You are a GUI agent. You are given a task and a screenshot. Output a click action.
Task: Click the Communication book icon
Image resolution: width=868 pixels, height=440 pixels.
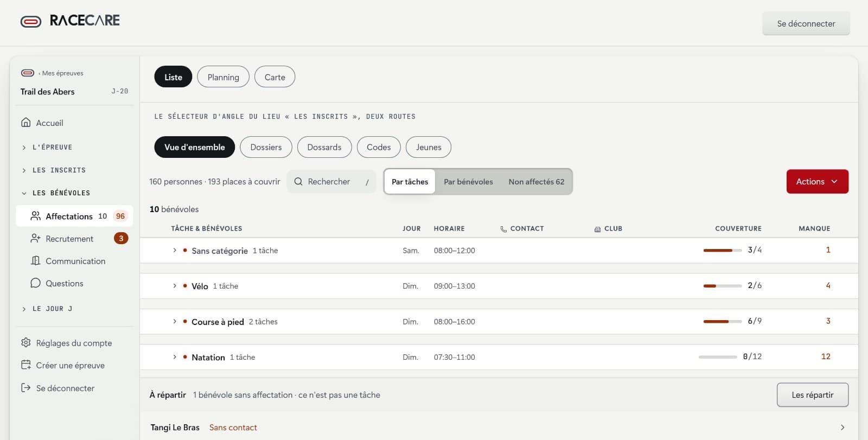pyautogui.click(x=36, y=261)
